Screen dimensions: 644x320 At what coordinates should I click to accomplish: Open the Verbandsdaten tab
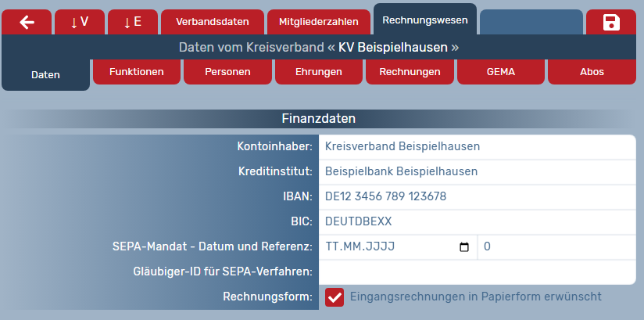click(213, 22)
